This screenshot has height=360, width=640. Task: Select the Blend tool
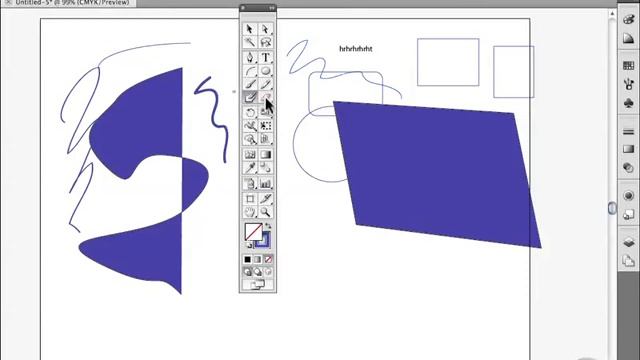point(265,167)
